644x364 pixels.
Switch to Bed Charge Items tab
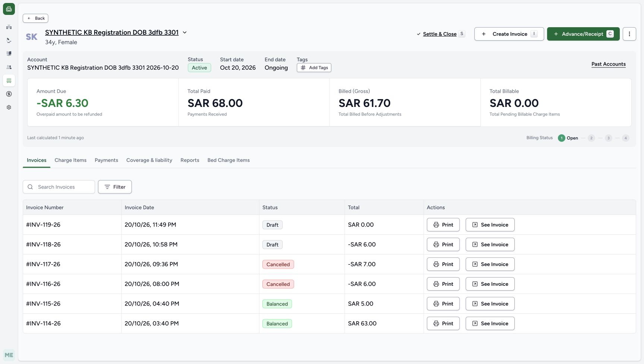(x=228, y=160)
